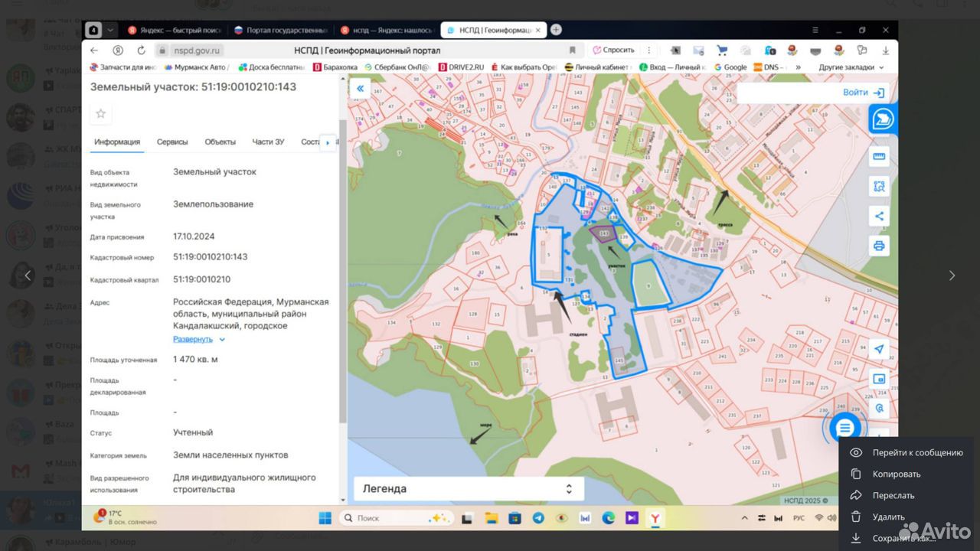Select the date value 17.10.2024
980x551 pixels.
[194, 236]
